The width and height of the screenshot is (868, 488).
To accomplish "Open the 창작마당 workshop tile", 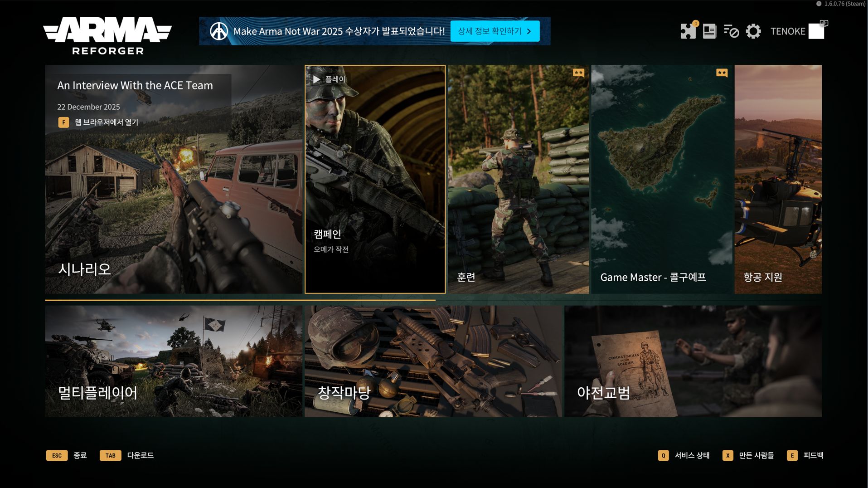I will [433, 361].
